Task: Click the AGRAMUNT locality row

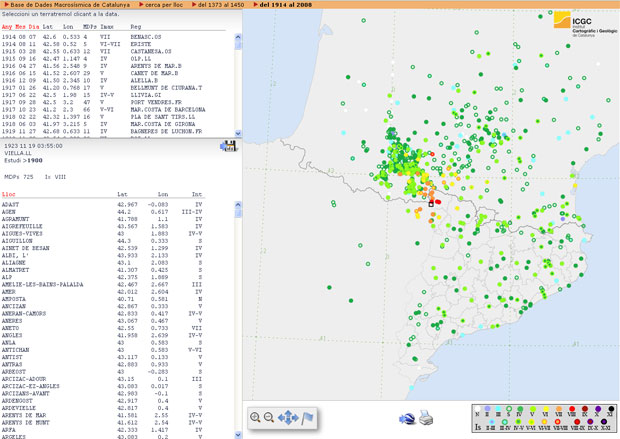Action: (x=102, y=219)
